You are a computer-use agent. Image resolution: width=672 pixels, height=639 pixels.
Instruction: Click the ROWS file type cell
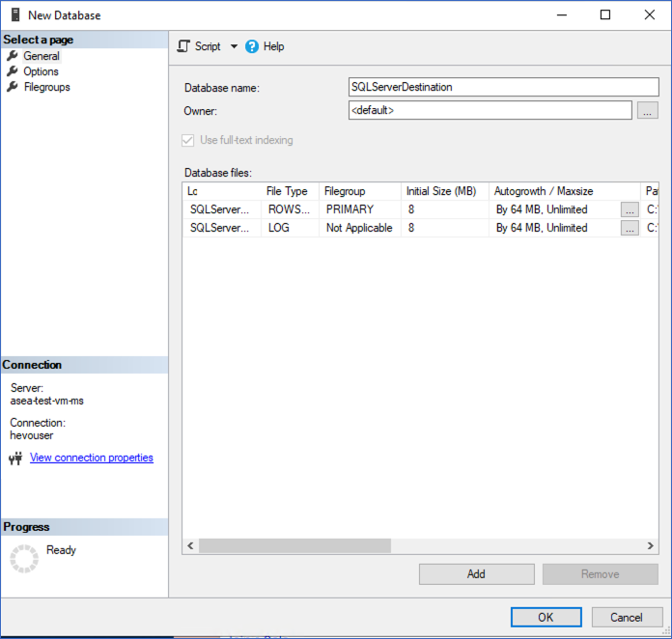(290, 209)
